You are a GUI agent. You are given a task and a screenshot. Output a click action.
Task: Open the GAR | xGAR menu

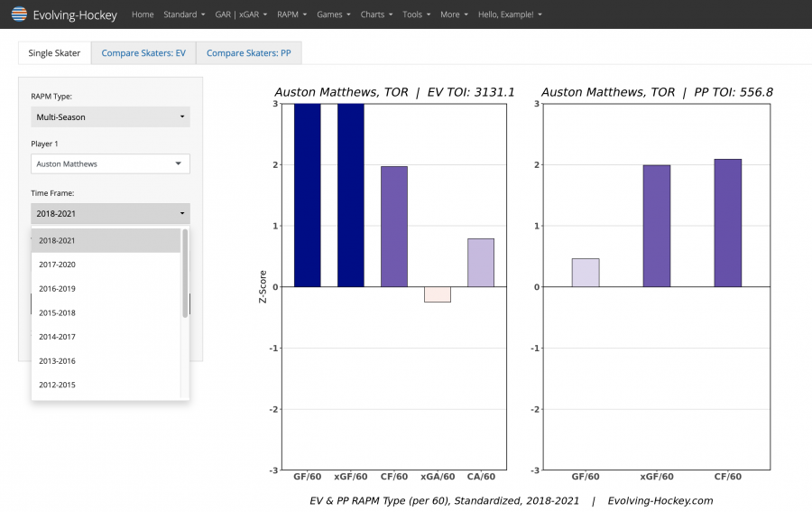(x=241, y=14)
